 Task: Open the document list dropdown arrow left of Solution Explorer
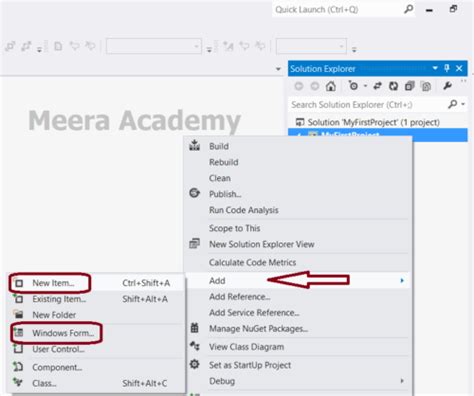pyautogui.click(x=278, y=69)
